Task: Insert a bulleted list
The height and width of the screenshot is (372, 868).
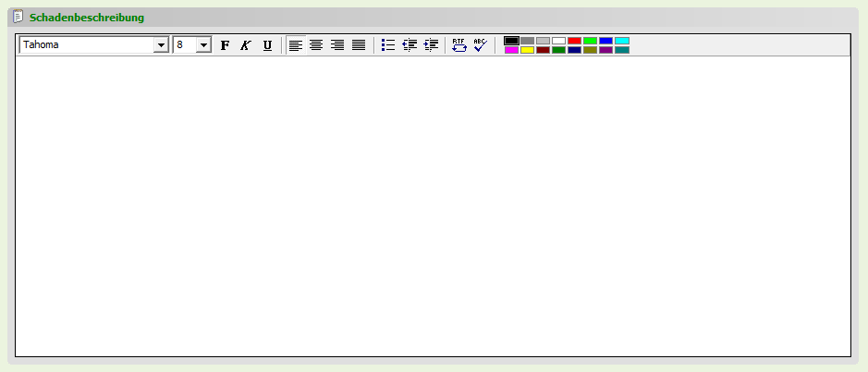Action: 388,45
